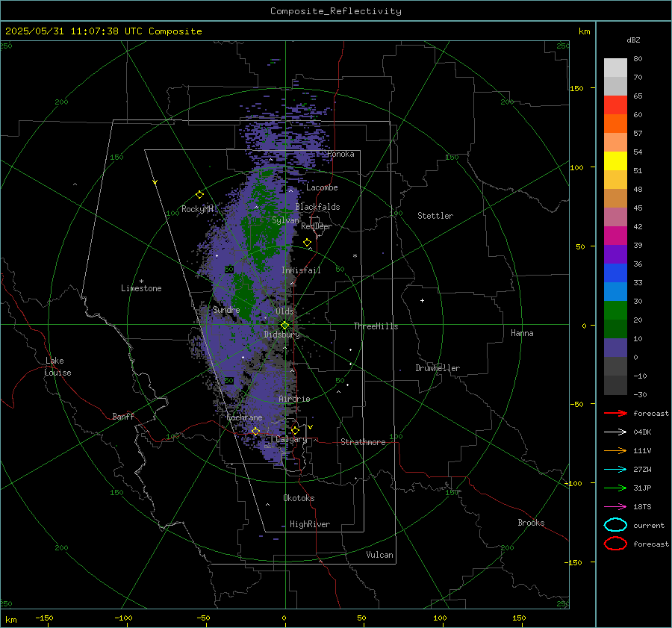
Task: Click the Stettler label
Action: coord(435,216)
